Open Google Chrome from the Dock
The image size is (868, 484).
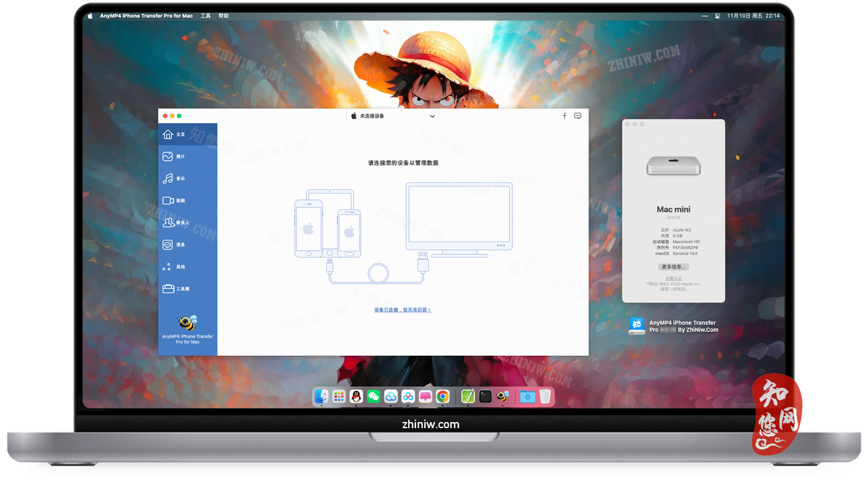coord(443,397)
